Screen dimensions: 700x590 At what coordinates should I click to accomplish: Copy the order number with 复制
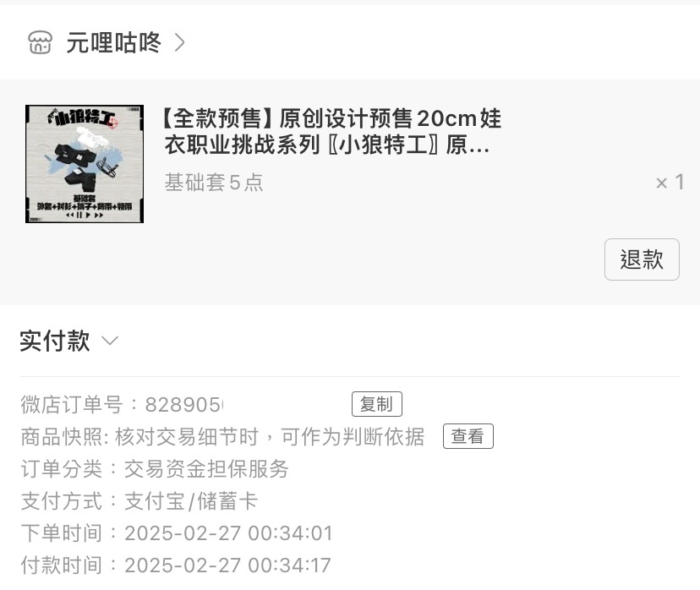(377, 404)
